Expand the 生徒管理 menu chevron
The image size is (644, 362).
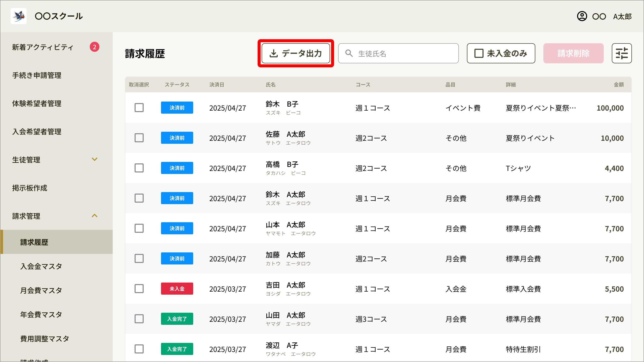pos(95,159)
